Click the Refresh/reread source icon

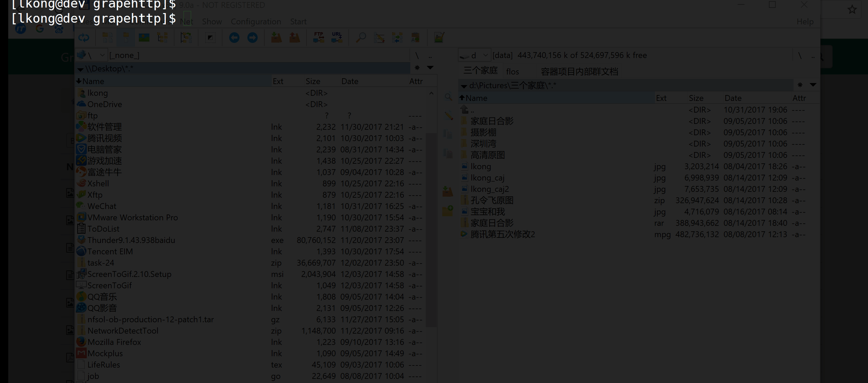pos(84,37)
